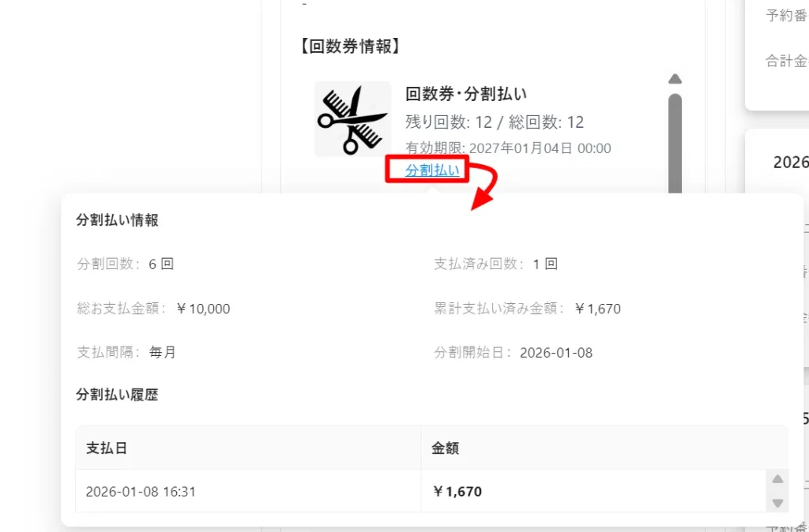Click the 分割払い情報 heading

[117, 220]
